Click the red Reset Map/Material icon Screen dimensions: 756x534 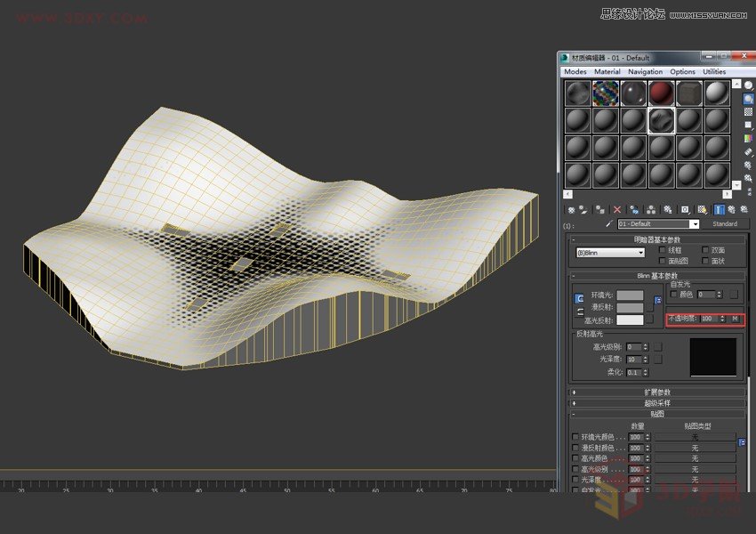point(617,209)
